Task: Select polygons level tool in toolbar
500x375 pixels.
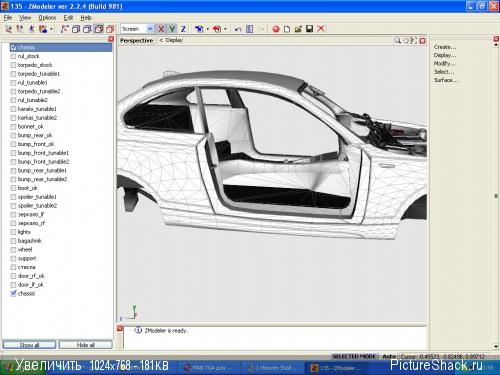Action: [x=31, y=29]
